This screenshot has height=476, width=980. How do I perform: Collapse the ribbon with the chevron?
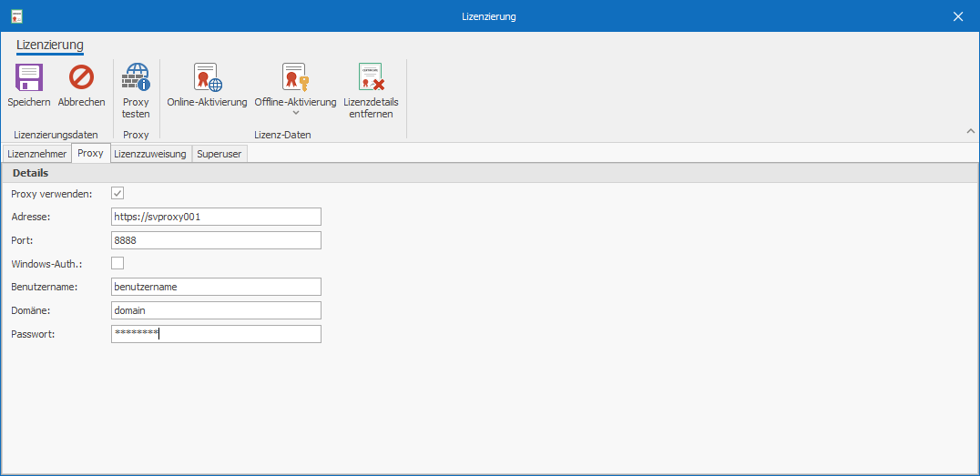(x=970, y=132)
